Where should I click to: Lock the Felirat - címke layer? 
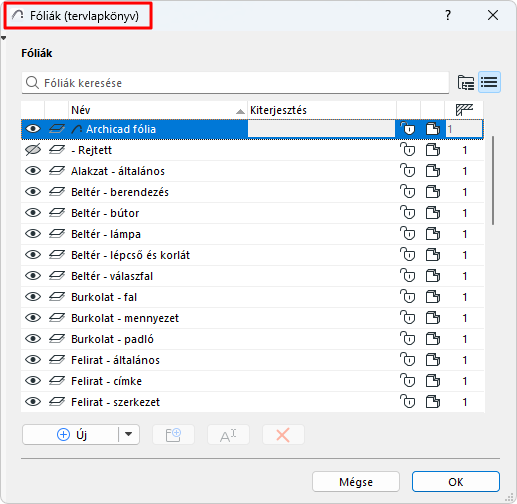pyautogui.click(x=408, y=381)
